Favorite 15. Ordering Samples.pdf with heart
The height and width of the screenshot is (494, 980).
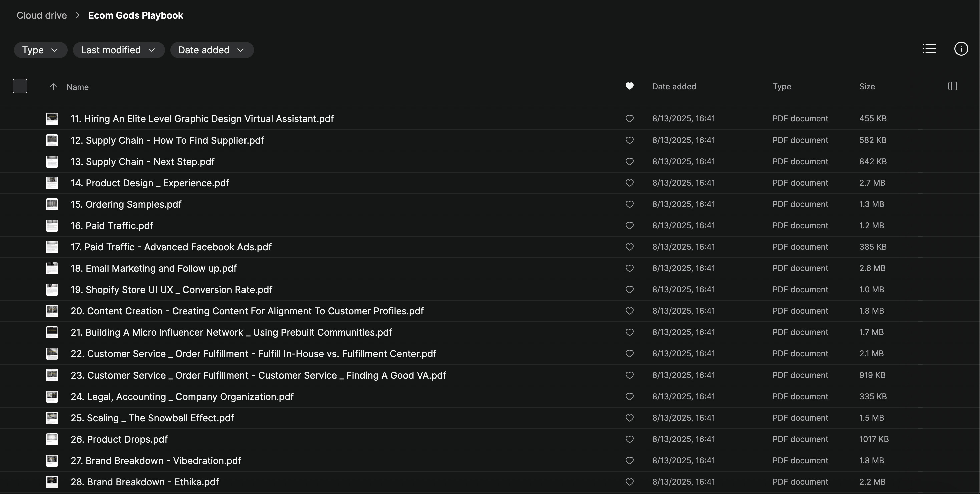pos(630,204)
